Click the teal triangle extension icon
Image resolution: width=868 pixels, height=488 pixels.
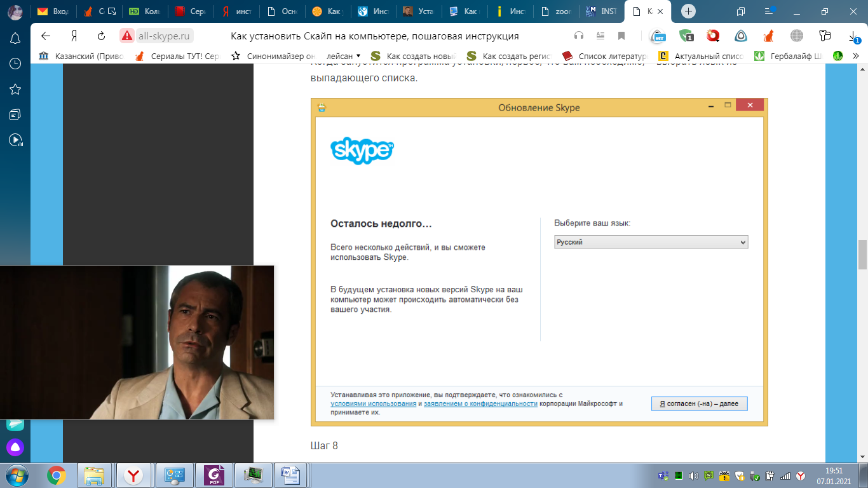(741, 36)
